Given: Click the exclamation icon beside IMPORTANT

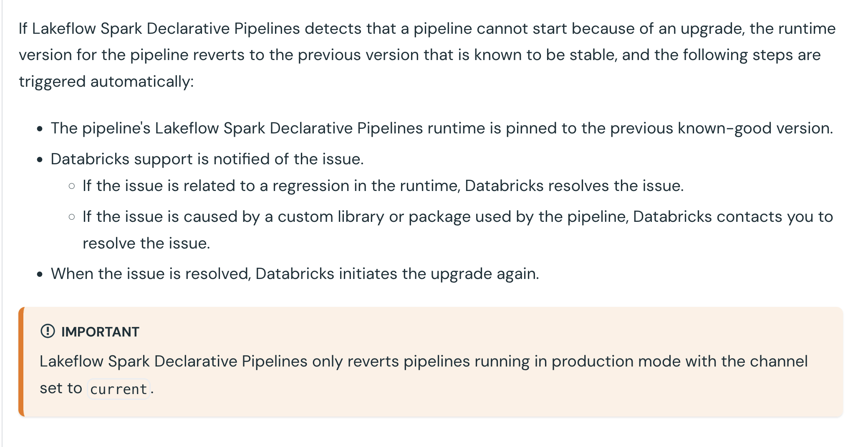Looking at the screenshot, I should click(48, 331).
